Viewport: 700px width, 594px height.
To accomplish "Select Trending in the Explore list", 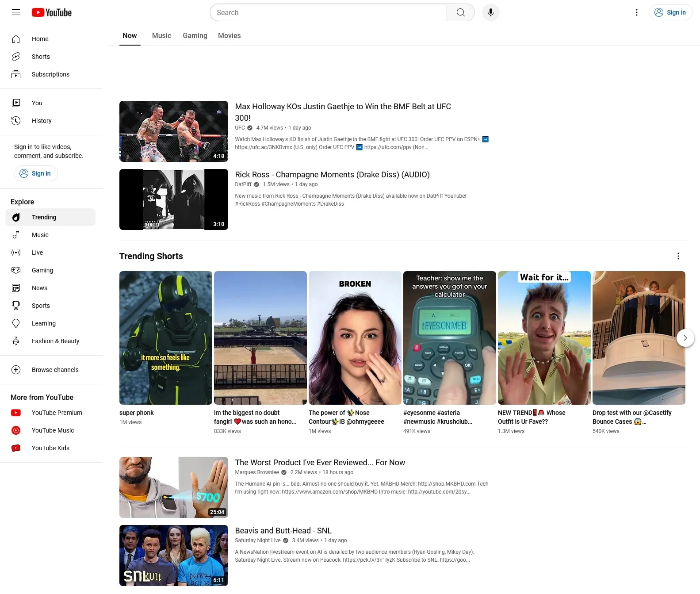I will coord(51,217).
